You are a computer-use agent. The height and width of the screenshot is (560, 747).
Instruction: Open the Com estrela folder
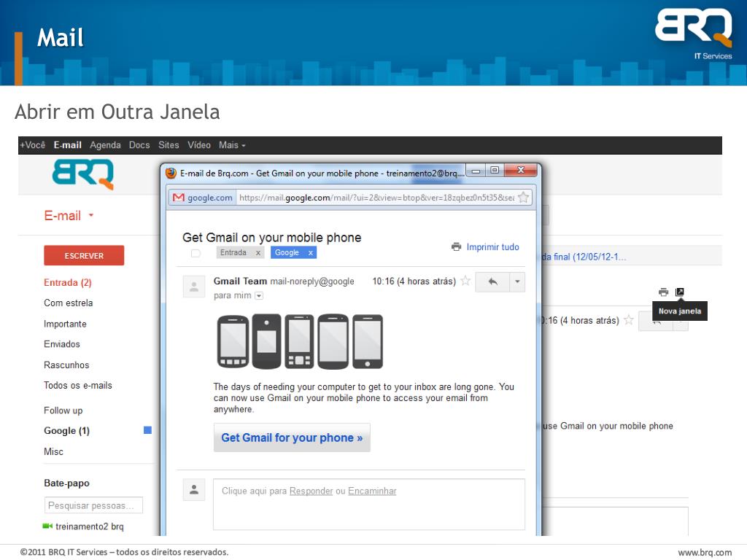click(x=68, y=303)
